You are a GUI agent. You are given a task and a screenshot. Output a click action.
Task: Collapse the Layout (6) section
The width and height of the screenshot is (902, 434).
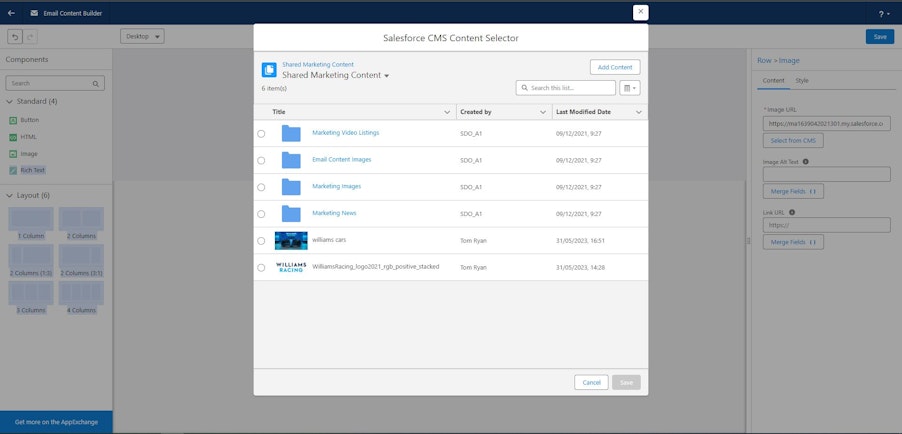[9, 196]
